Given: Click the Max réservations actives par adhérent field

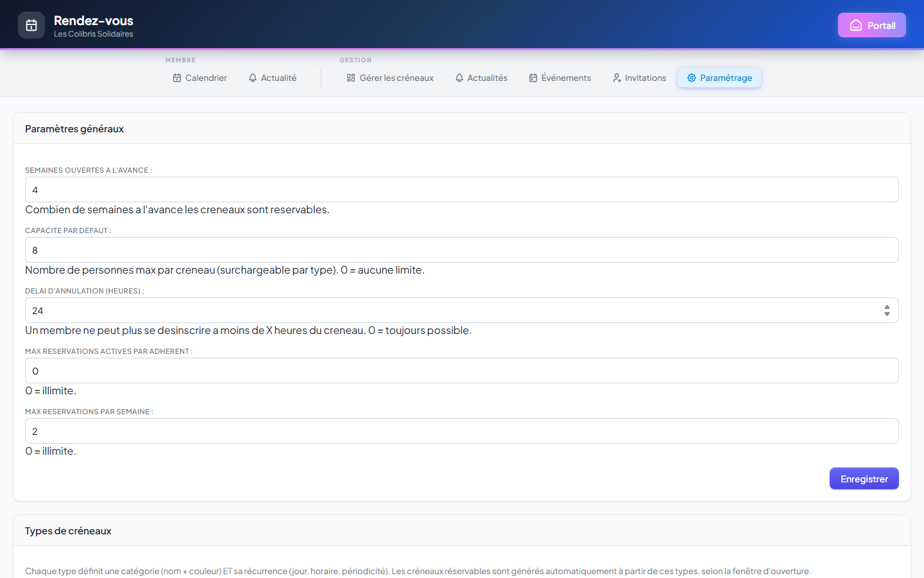Looking at the screenshot, I should (462, 371).
